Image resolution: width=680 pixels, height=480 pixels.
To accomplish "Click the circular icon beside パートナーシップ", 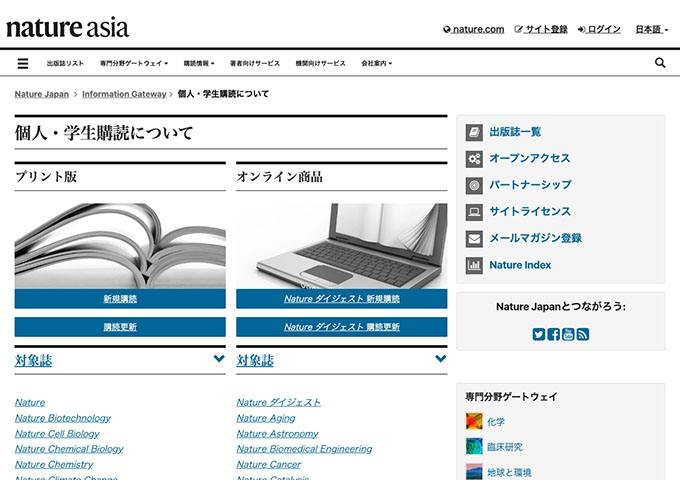I will coord(474,186).
